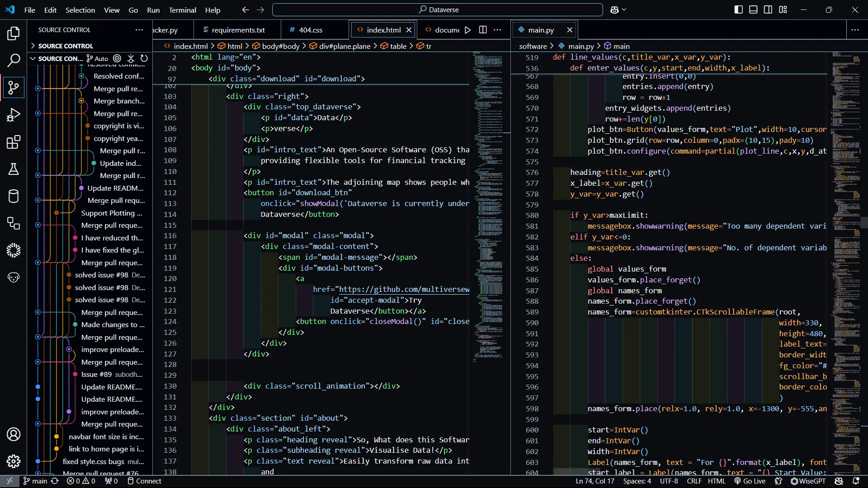
Task: Select commit 'navbar font size is inc...'
Action: point(106,436)
